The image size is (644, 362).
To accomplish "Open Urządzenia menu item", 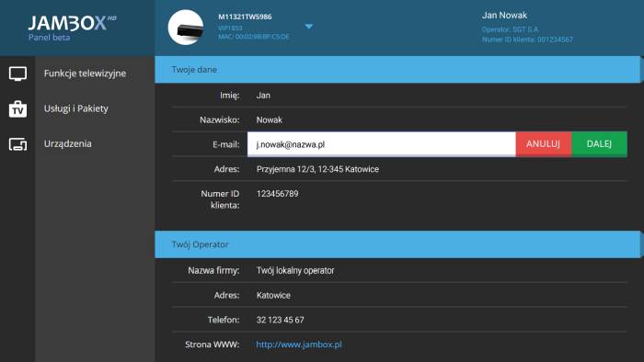I will pos(68,144).
